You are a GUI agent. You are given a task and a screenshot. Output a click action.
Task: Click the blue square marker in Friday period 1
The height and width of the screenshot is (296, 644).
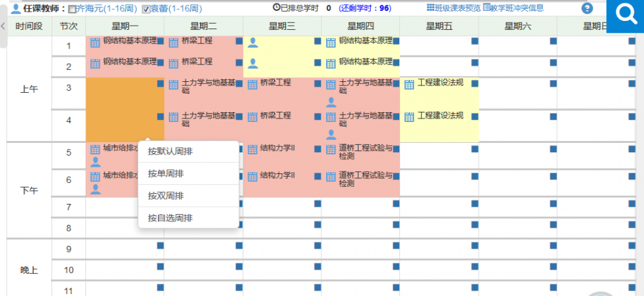[475, 41]
